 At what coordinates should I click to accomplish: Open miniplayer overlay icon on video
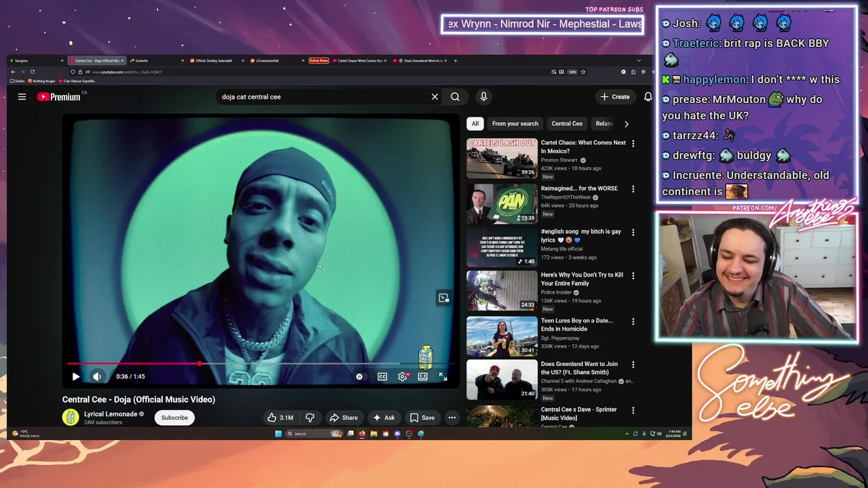click(443, 298)
